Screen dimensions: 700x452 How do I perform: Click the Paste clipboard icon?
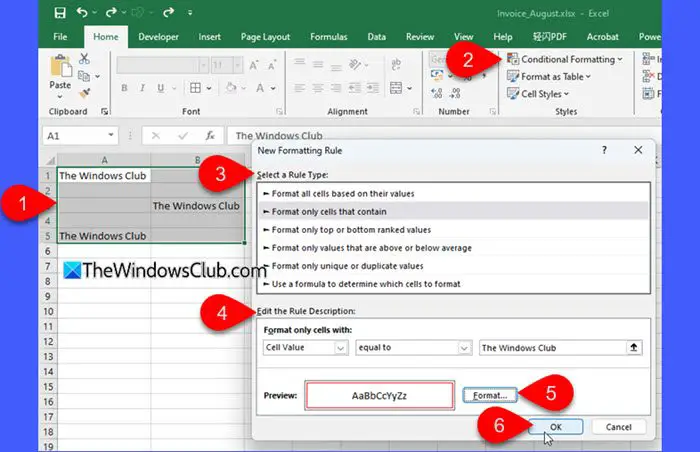[x=60, y=67]
